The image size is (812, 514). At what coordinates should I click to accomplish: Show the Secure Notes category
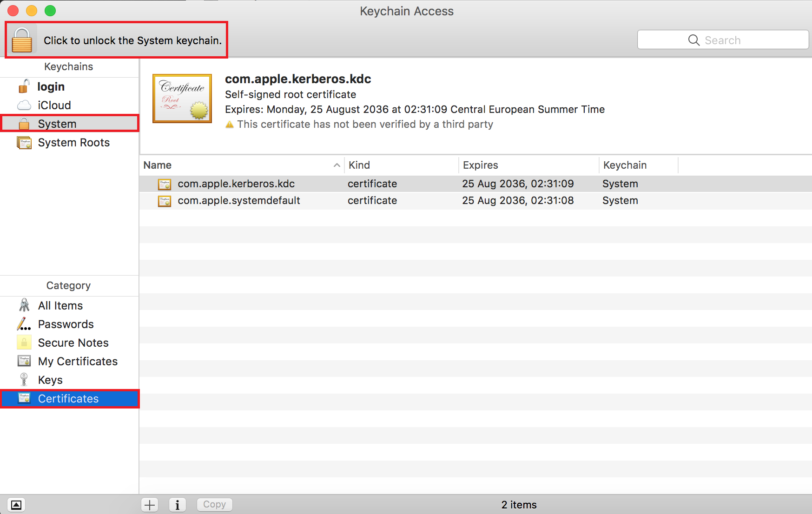69,343
